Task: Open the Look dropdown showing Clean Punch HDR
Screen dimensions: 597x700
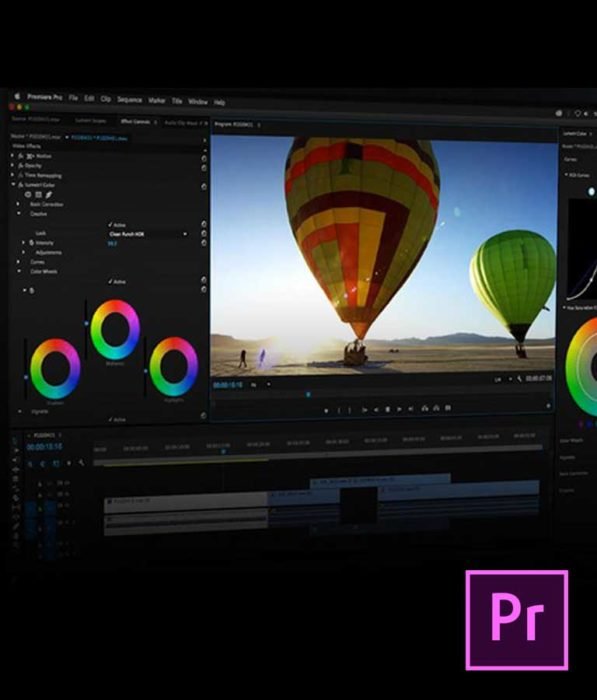Action: click(148, 234)
